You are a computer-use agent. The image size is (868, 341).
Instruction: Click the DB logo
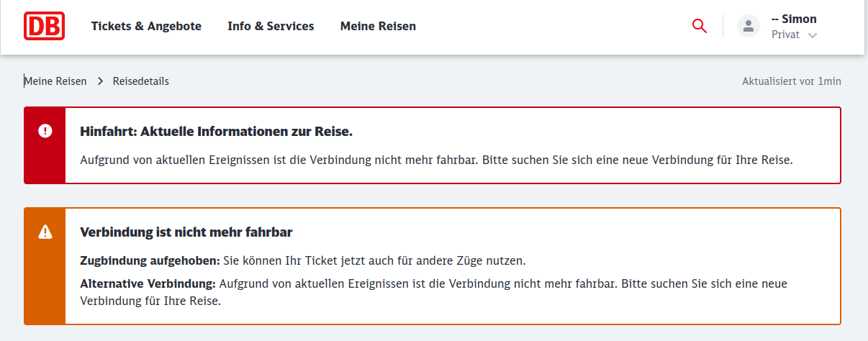click(x=45, y=26)
